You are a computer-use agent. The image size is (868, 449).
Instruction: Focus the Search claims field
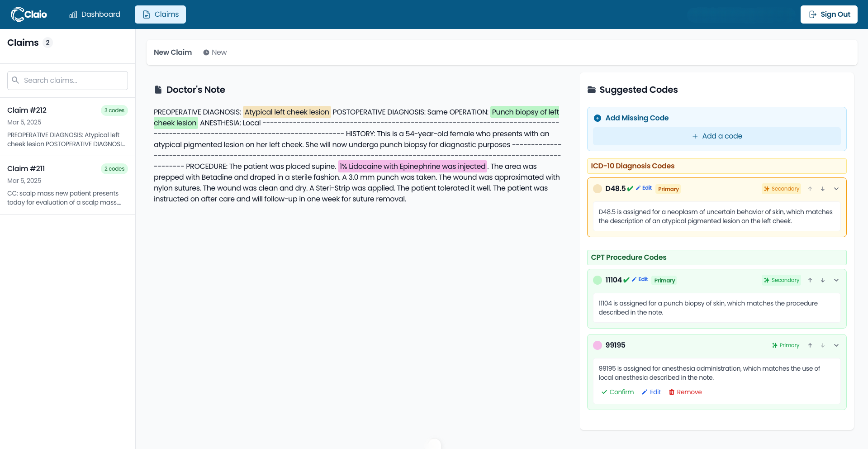coord(67,81)
